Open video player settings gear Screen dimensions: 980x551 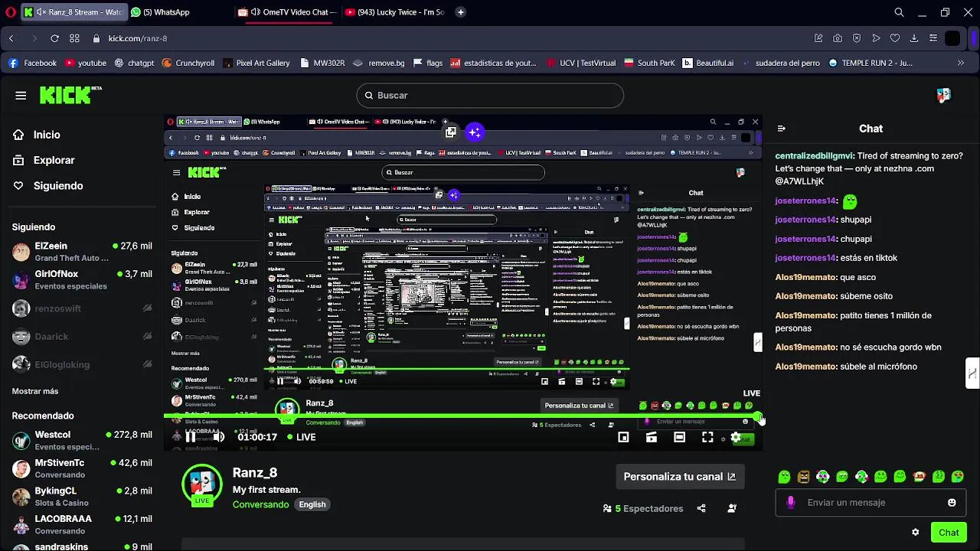coord(736,438)
